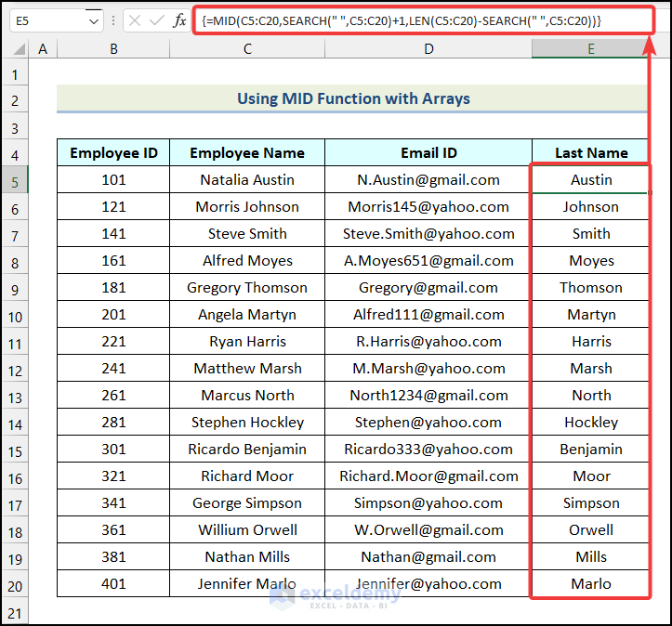Select the 'Marcus North' cell
Screen dimensions: 672x626
click(247, 396)
